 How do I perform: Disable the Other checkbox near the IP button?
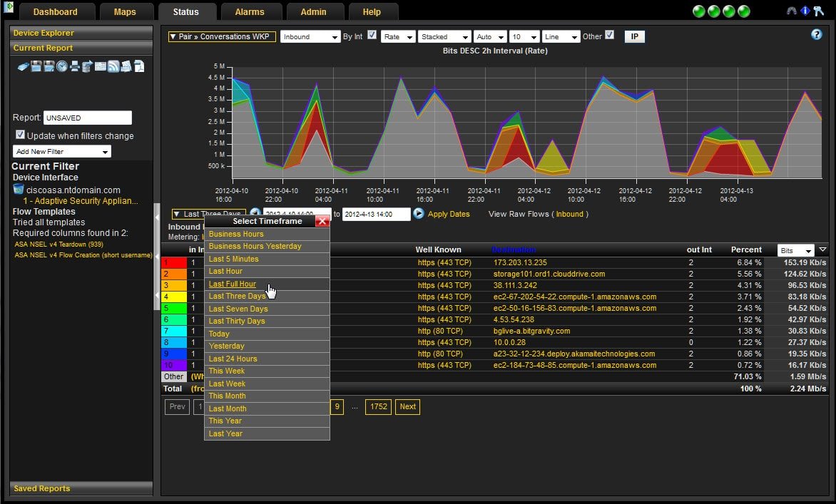[x=608, y=36]
